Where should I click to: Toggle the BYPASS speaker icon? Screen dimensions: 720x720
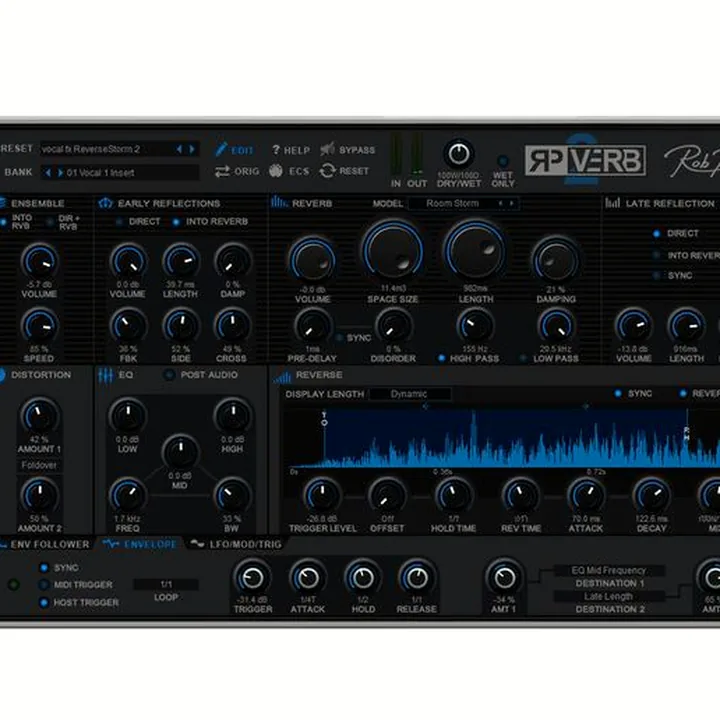point(327,149)
